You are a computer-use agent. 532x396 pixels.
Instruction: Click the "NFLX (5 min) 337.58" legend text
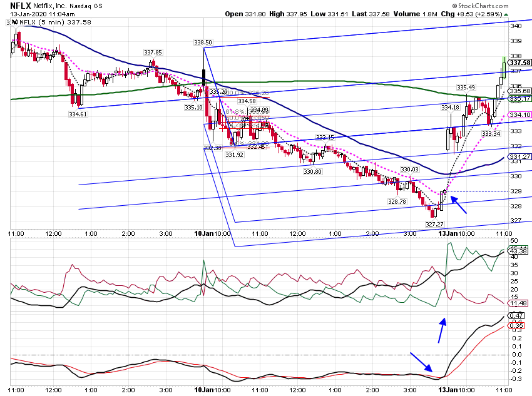[x=55, y=23]
